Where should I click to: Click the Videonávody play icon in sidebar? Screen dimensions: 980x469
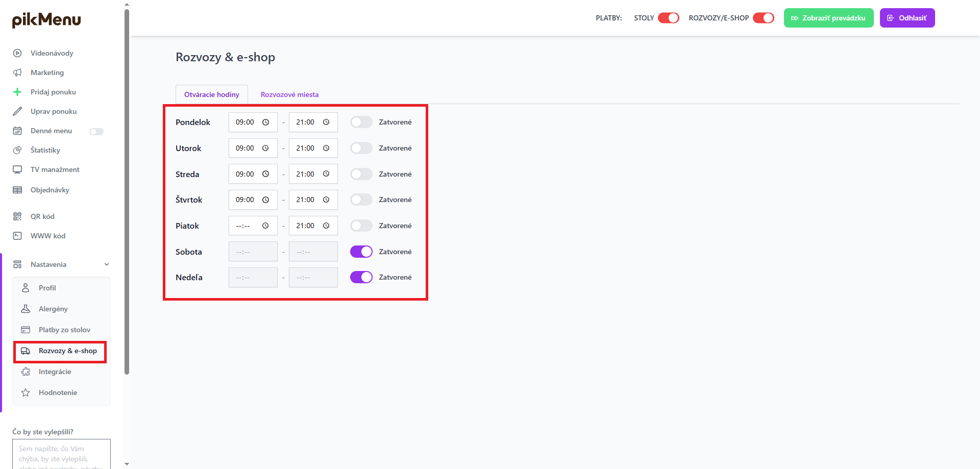tap(17, 53)
